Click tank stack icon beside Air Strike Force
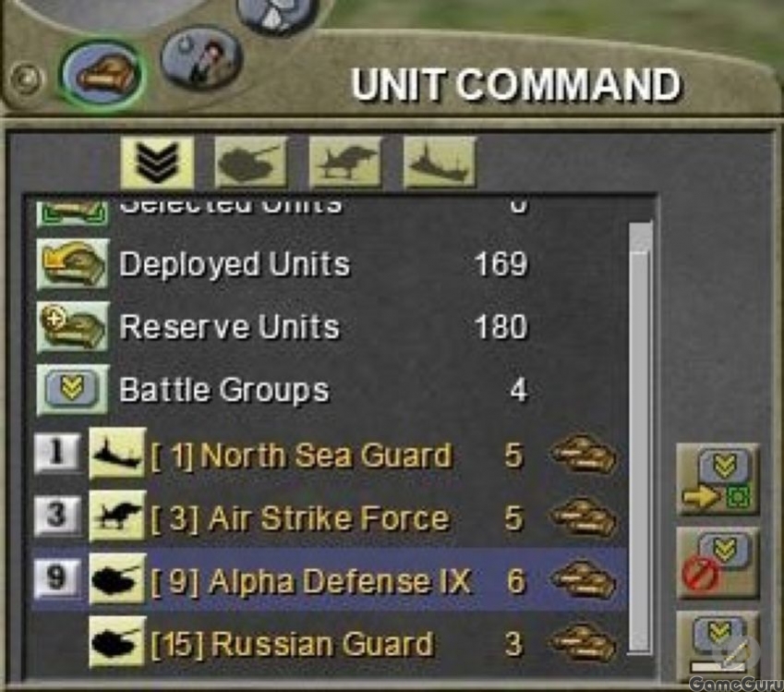The image size is (784, 692). coord(583,517)
